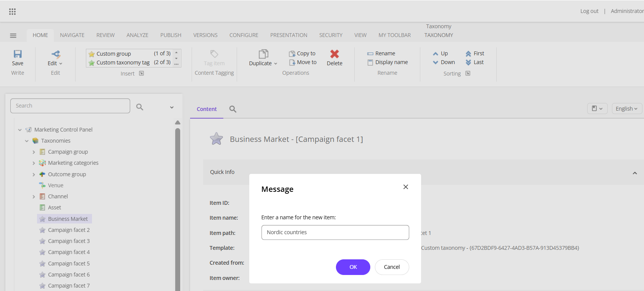Click the Edit pencil icon
Viewport: 644px width, 291px height.
tap(56, 54)
